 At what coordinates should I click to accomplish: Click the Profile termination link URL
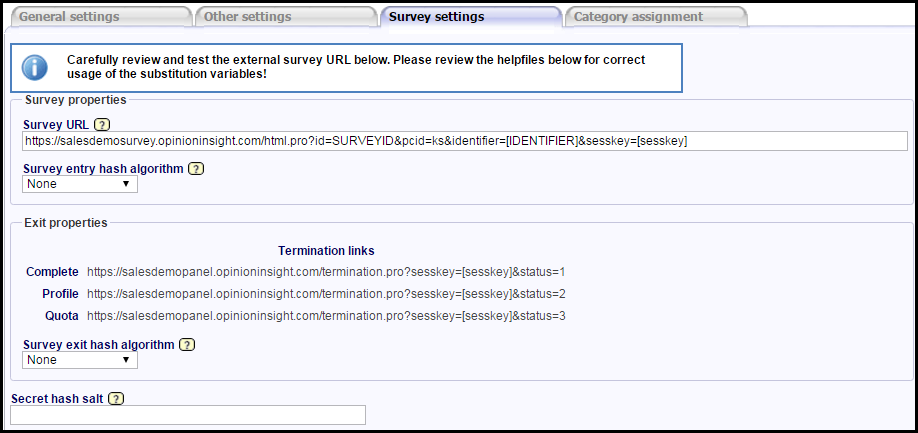(326, 294)
